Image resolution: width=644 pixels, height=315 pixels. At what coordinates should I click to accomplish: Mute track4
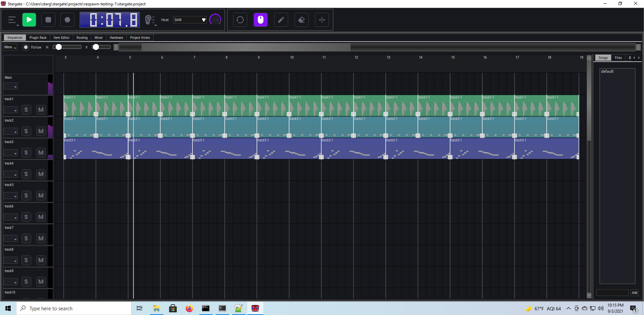pos(41,174)
